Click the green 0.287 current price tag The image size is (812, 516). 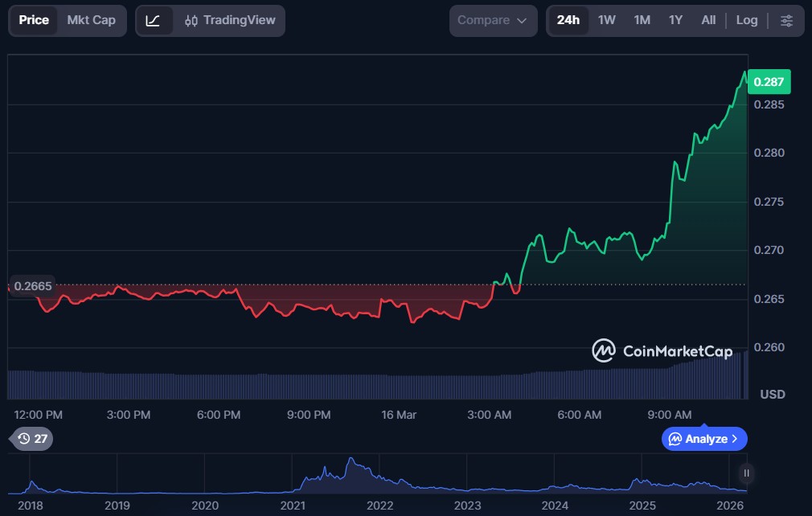coord(769,82)
